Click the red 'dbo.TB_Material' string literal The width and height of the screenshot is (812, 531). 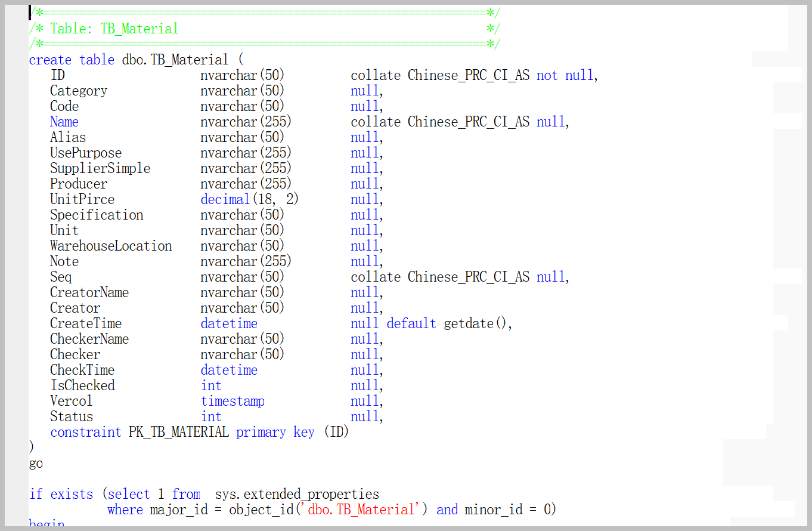(x=361, y=510)
